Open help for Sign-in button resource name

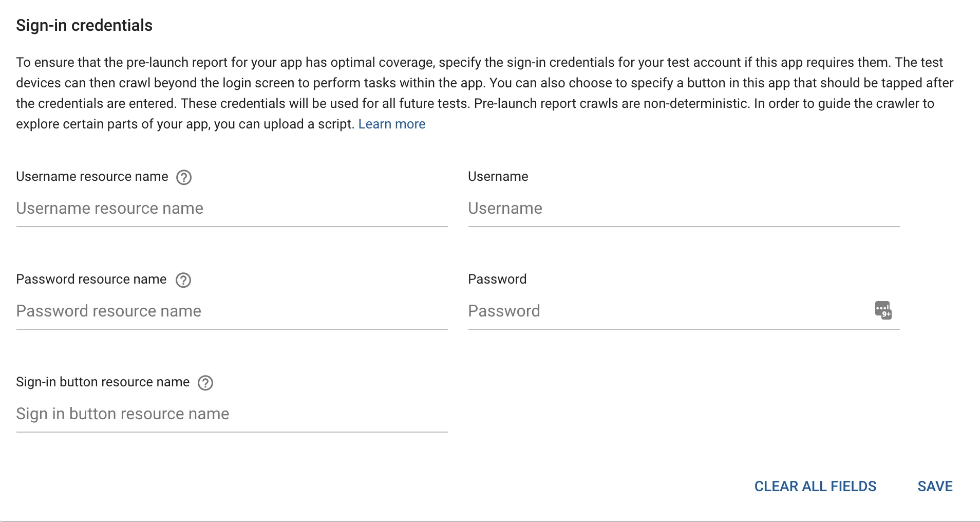(205, 383)
